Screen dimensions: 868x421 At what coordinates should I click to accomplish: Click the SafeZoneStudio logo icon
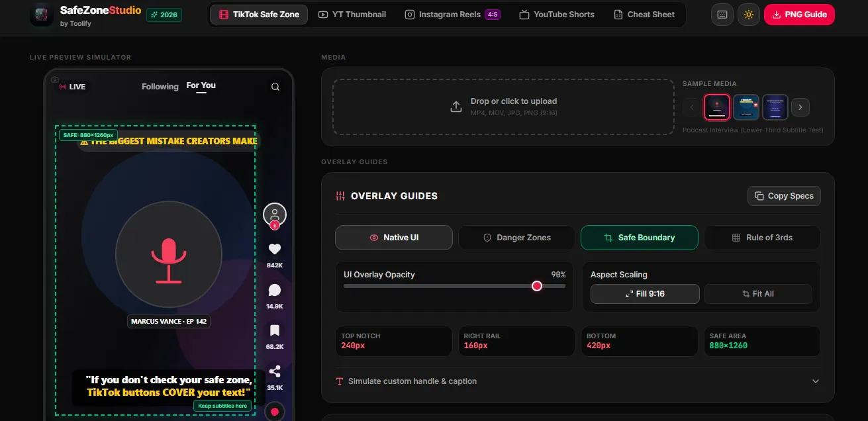coord(42,15)
